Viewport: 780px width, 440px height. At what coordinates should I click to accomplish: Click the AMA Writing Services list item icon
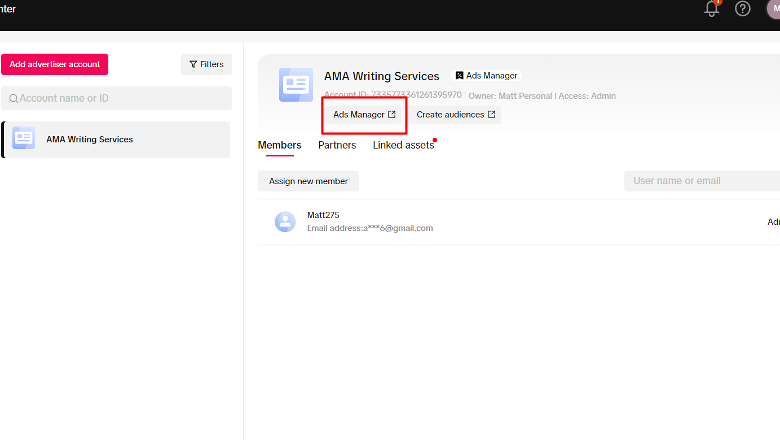click(23, 138)
